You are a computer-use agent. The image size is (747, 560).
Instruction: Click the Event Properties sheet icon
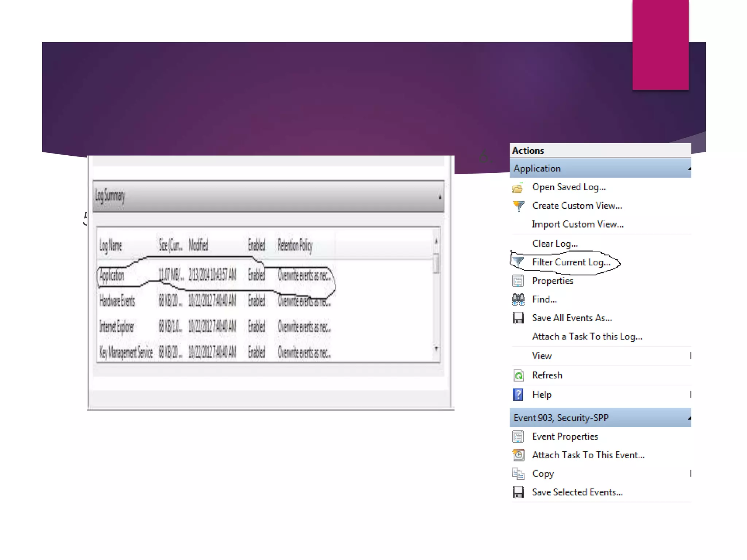click(x=518, y=436)
